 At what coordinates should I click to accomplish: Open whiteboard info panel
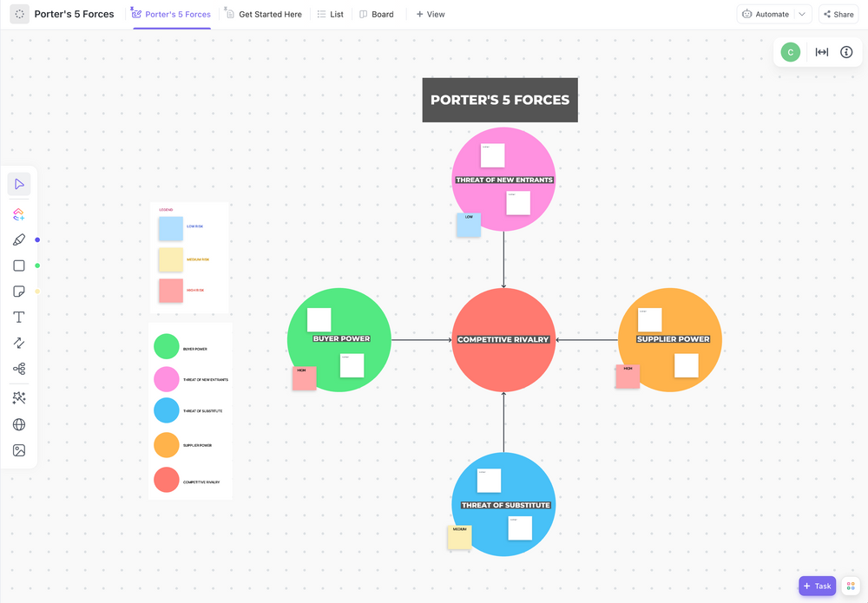click(x=845, y=52)
